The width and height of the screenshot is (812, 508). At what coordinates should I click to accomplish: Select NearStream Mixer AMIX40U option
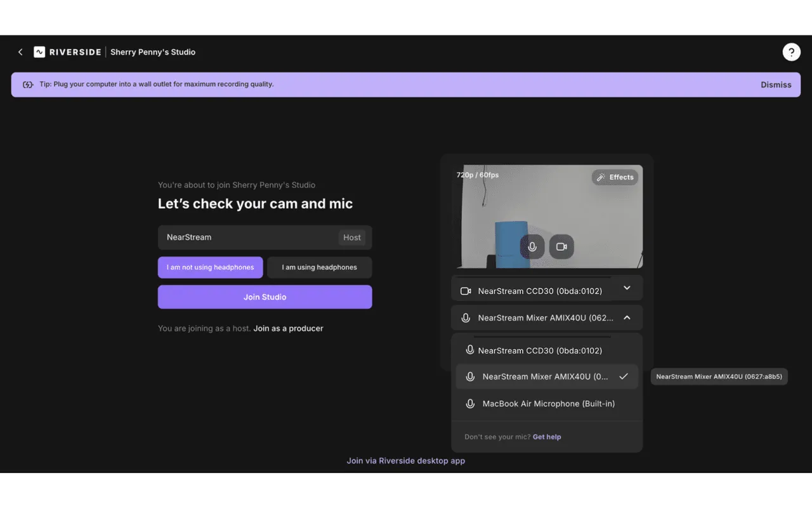pos(547,377)
